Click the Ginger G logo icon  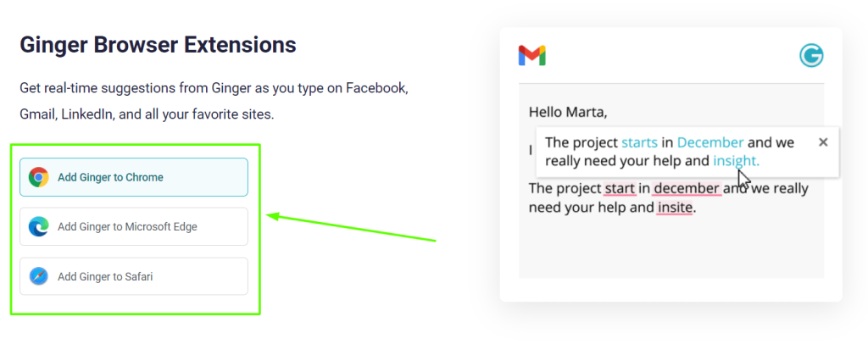pyautogui.click(x=811, y=56)
